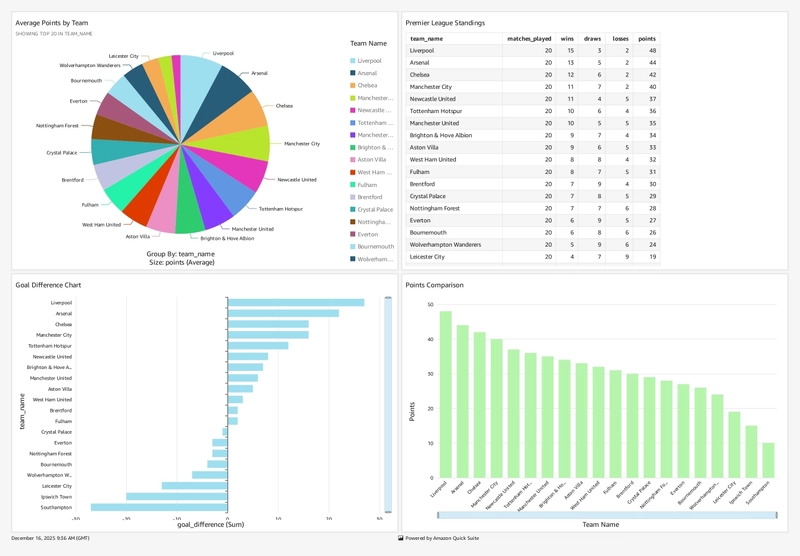The width and height of the screenshot is (800, 556).
Task: Click Tottenham Hotspur cell in standings table
Action: [x=454, y=111]
